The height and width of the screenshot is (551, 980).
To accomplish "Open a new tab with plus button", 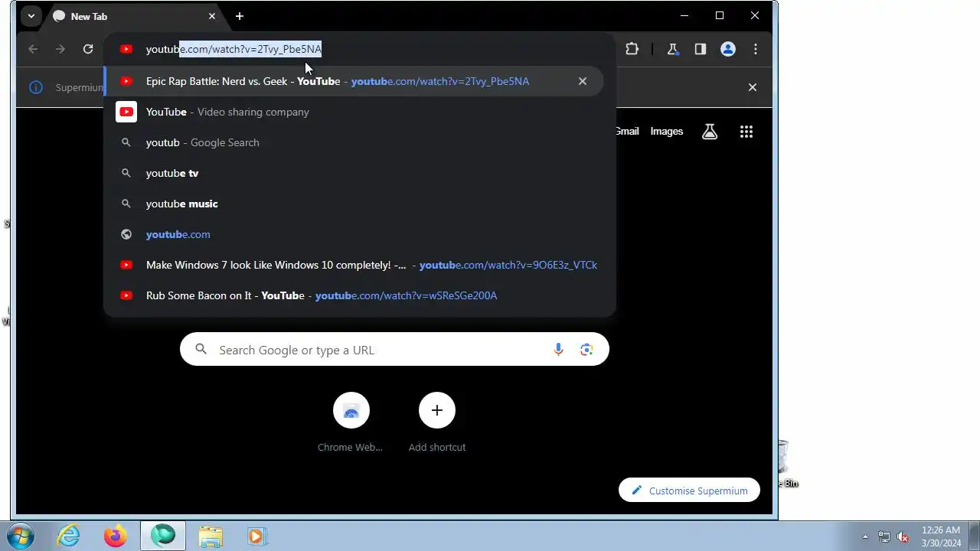I will [x=240, y=16].
